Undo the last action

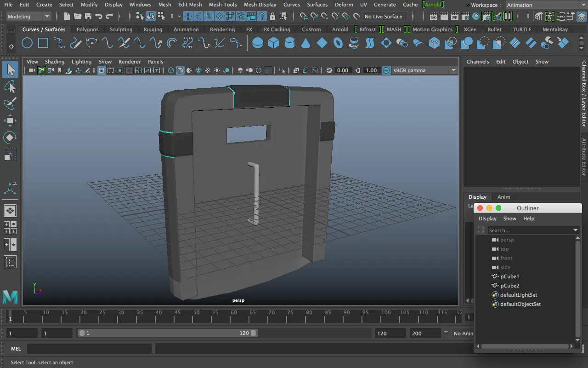[x=99, y=17]
